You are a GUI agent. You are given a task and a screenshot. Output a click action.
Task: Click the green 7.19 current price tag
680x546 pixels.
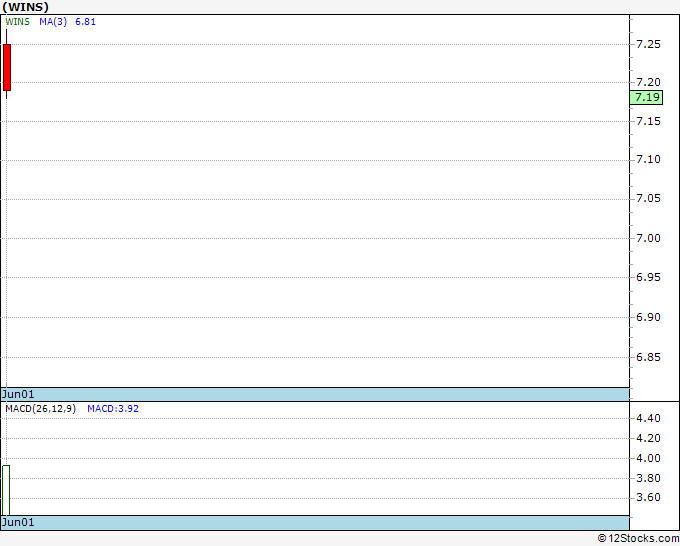click(x=646, y=97)
